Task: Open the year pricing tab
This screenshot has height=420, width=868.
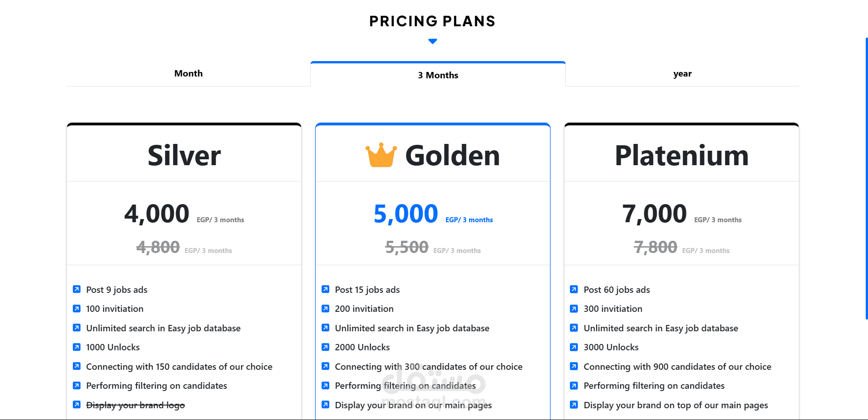Action: pos(682,74)
